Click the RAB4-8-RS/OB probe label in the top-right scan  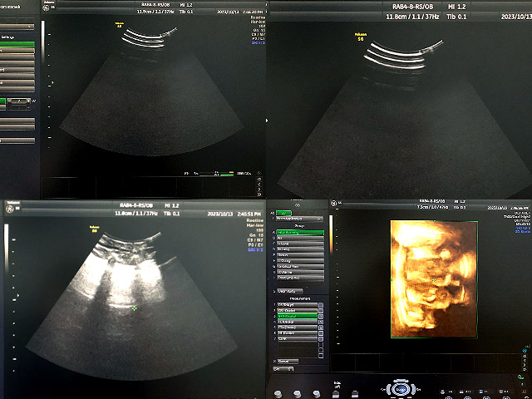412,7
